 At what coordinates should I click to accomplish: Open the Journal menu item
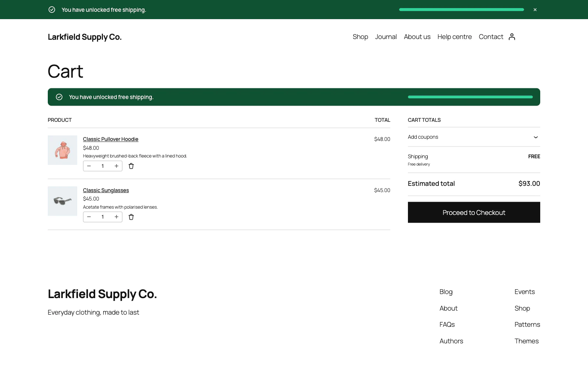386,37
